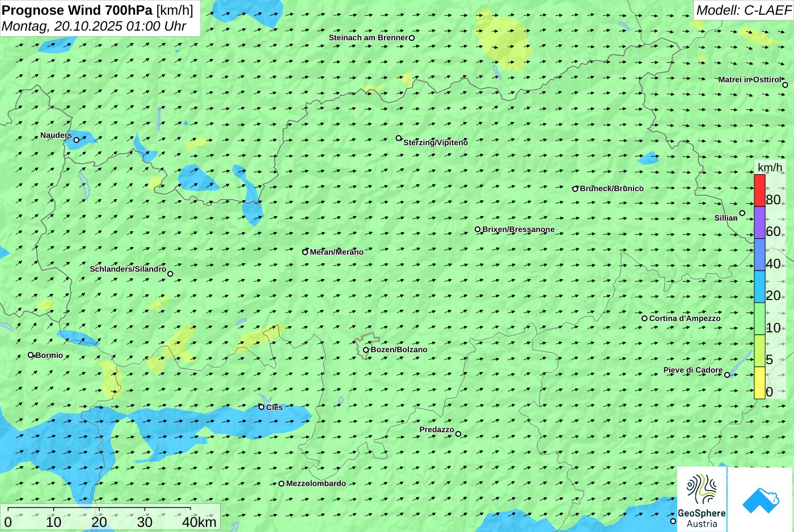Click the 'Cles' label text

coord(274,408)
